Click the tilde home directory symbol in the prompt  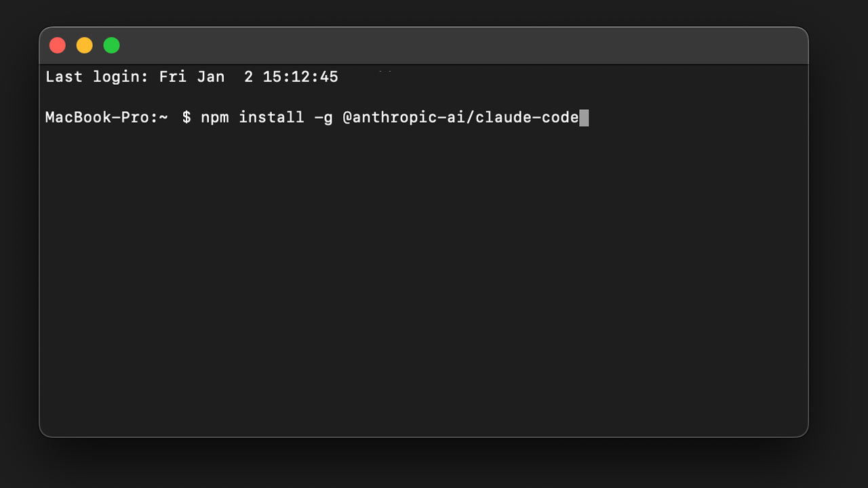163,117
